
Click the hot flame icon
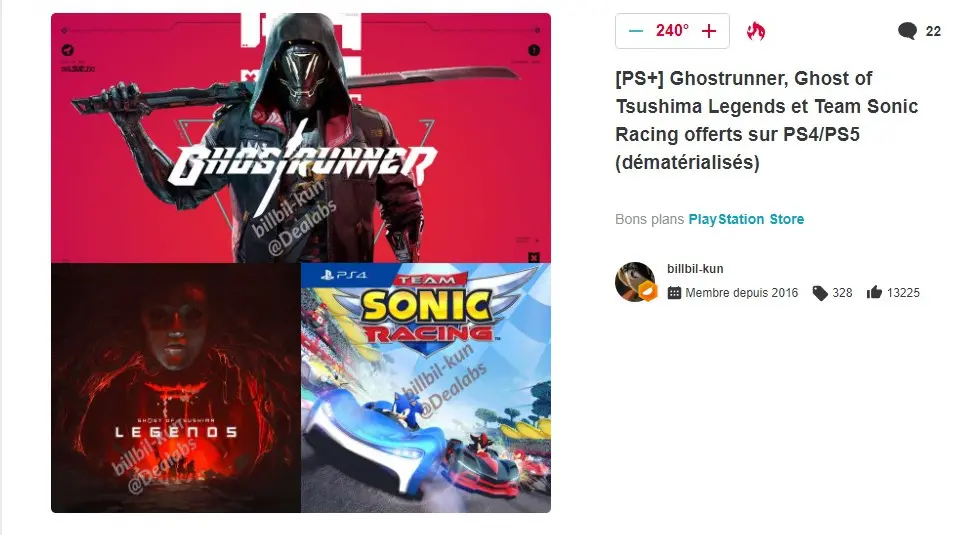756,31
